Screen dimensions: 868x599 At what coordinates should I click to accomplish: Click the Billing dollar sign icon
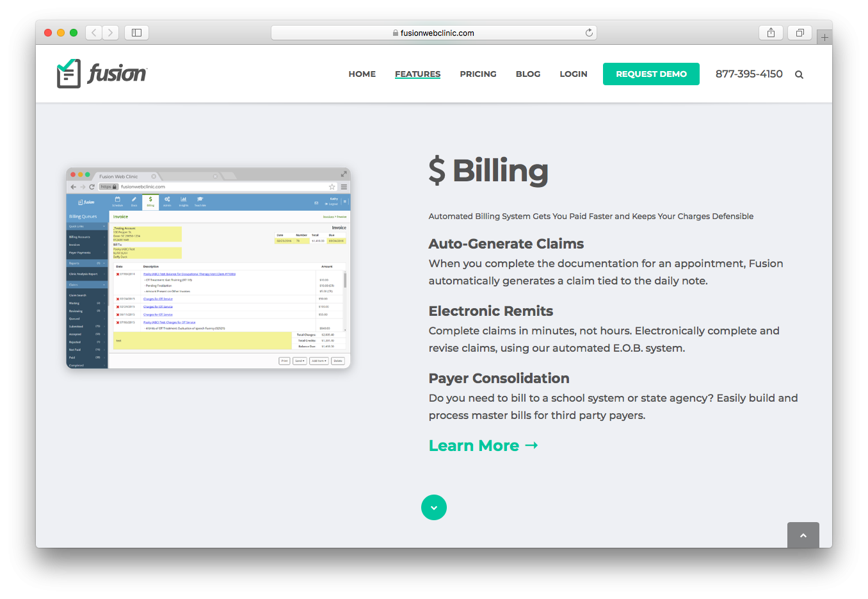pos(150,199)
